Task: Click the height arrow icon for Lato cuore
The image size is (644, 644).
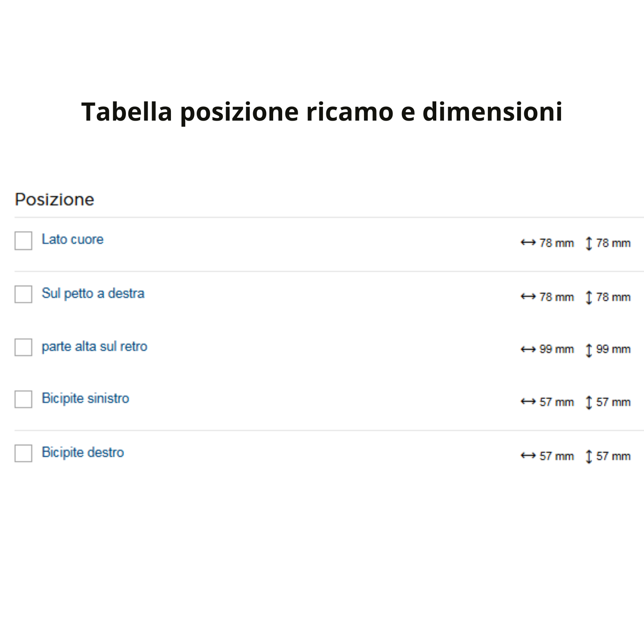Action: (x=588, y=243)
